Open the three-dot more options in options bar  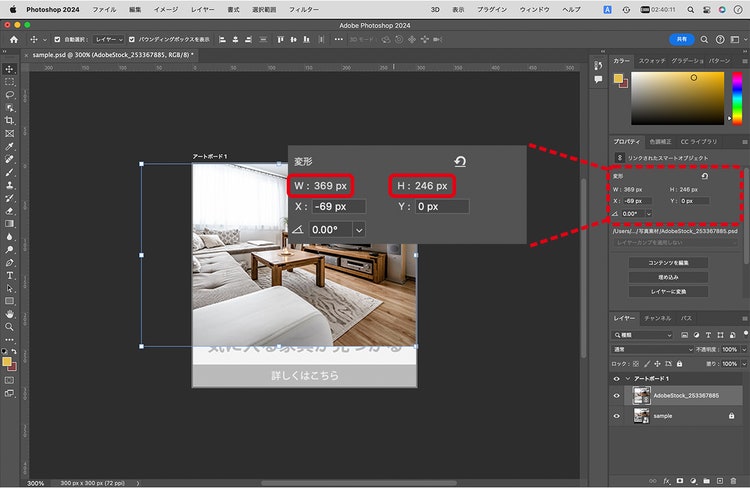point(339,40)
